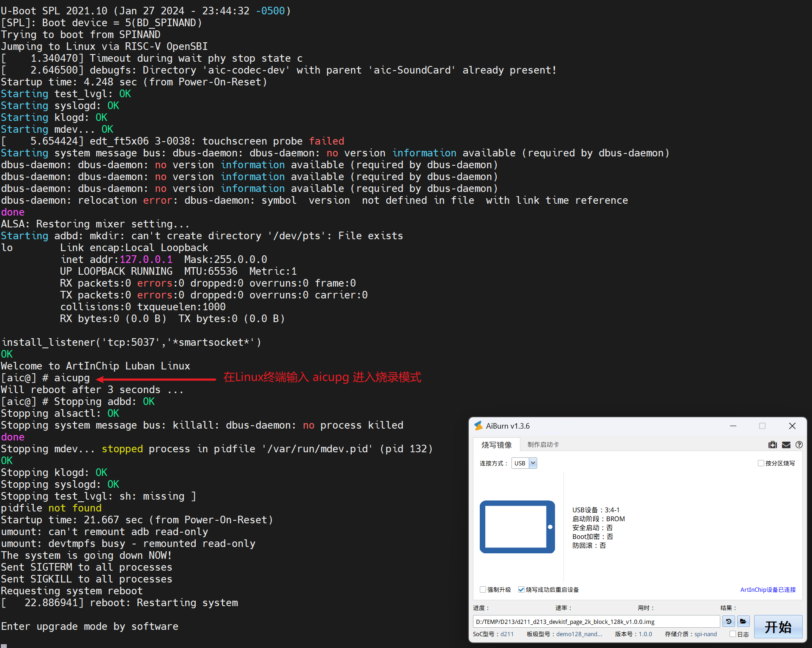Click the image file path input field

pos(596,621)
